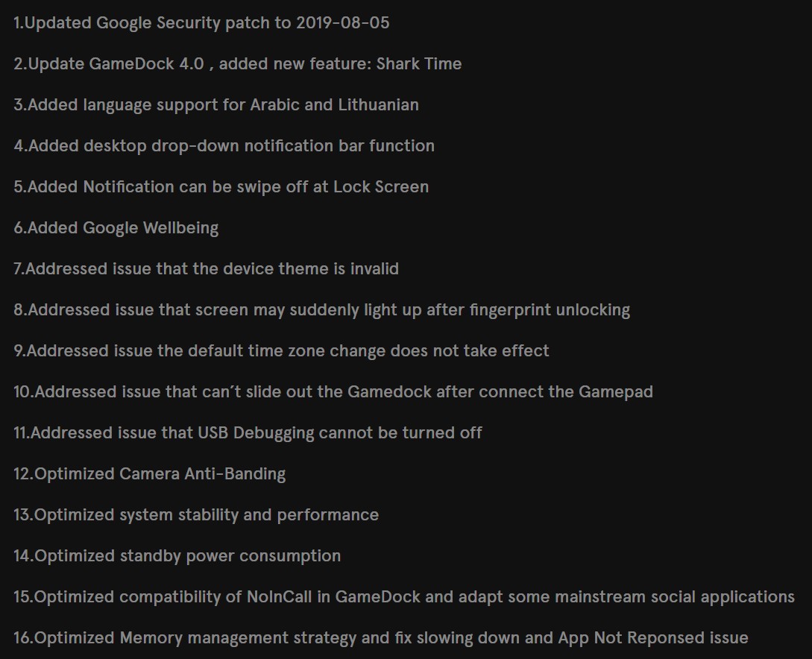Select the desktop drop-down notification bar line
The height and width of the screenshot is (659, 812).
pos(224,146)
